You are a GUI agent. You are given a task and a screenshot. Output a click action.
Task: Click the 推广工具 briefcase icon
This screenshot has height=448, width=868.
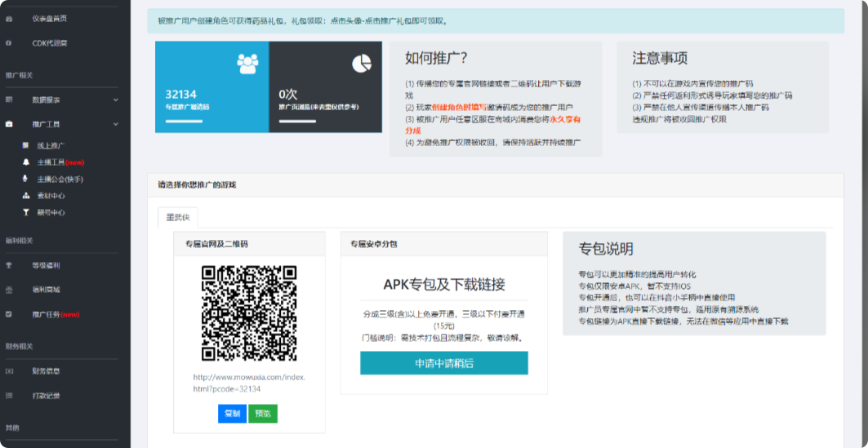pos(8,124)
